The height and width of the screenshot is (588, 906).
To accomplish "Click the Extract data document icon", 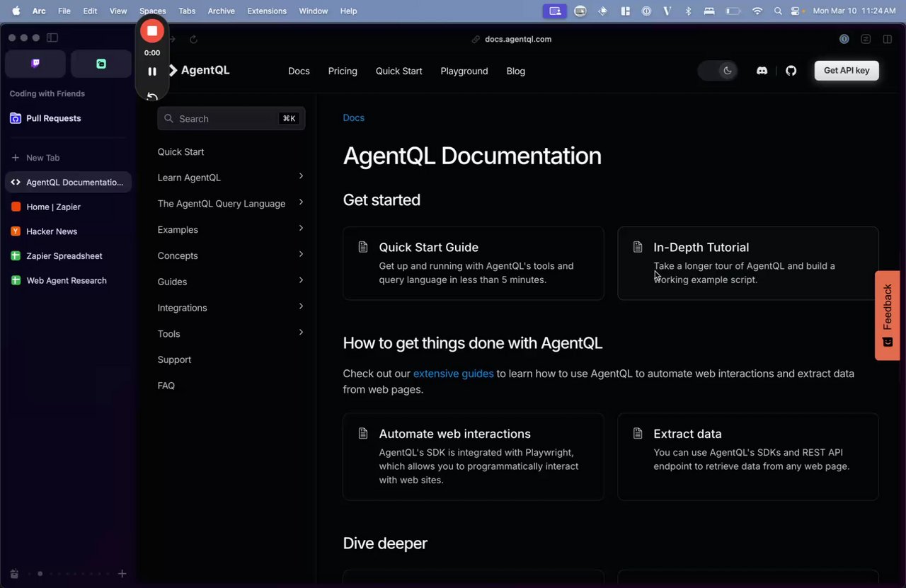I will [x=638, y=433].
